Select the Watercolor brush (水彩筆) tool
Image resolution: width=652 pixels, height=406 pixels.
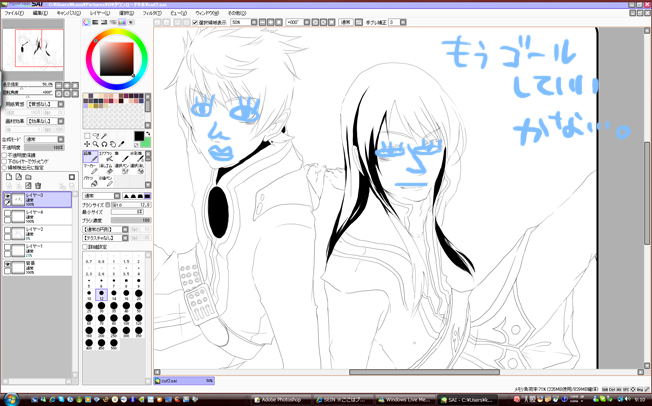(136, 156)
